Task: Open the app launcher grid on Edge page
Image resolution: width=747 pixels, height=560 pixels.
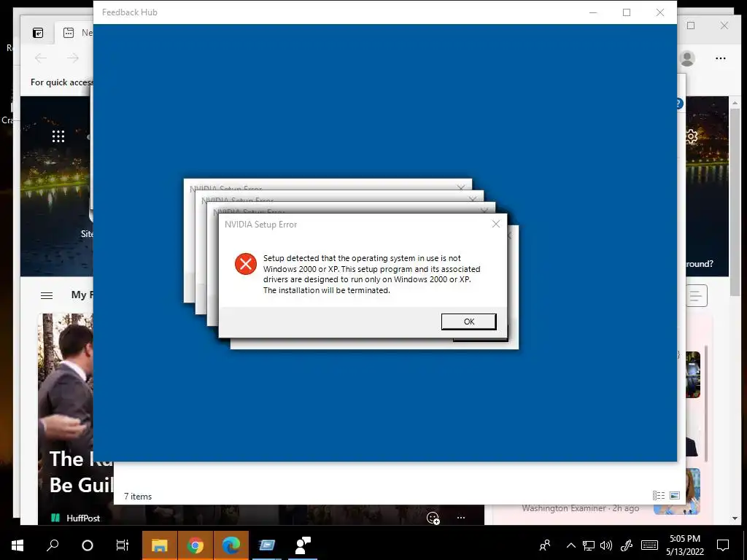Action: (58, 136)
